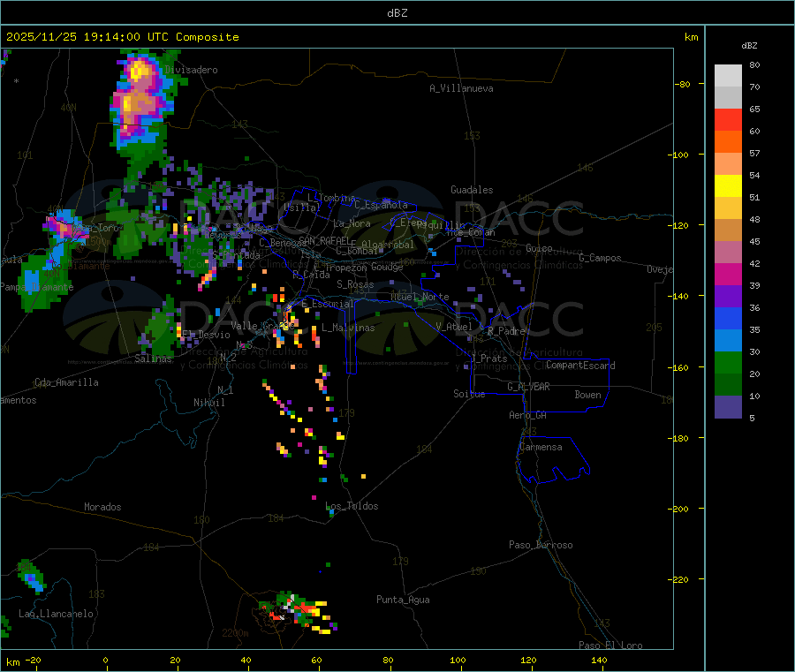This screenshot has height=672, width=795.
Task: Click the gray 70-65 dBZ legend swatch
Action: click(x=728, y=98)
